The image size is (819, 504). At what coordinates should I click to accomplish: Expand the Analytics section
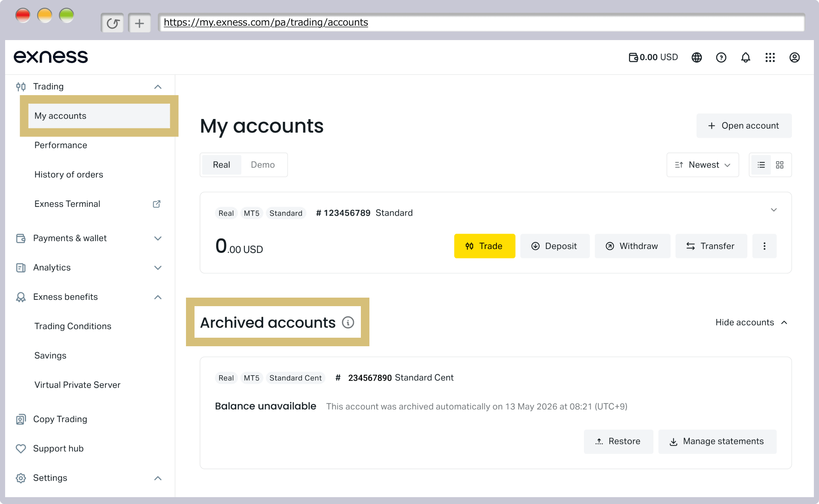158,268
